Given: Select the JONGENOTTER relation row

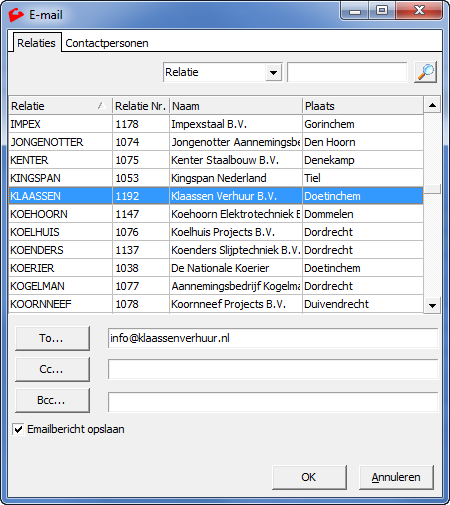Looking at the screenshot, I should click(x=216, y=142).
